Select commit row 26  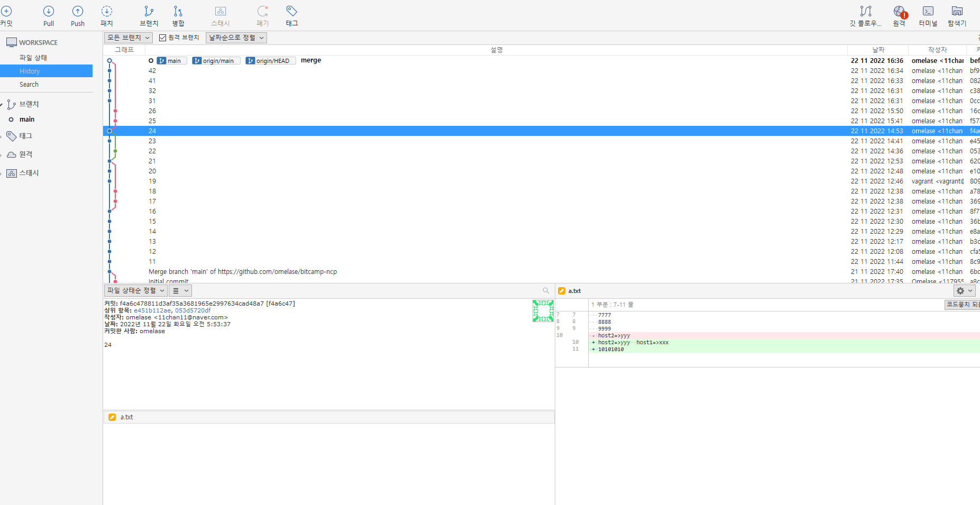click(x=542, y=111)
